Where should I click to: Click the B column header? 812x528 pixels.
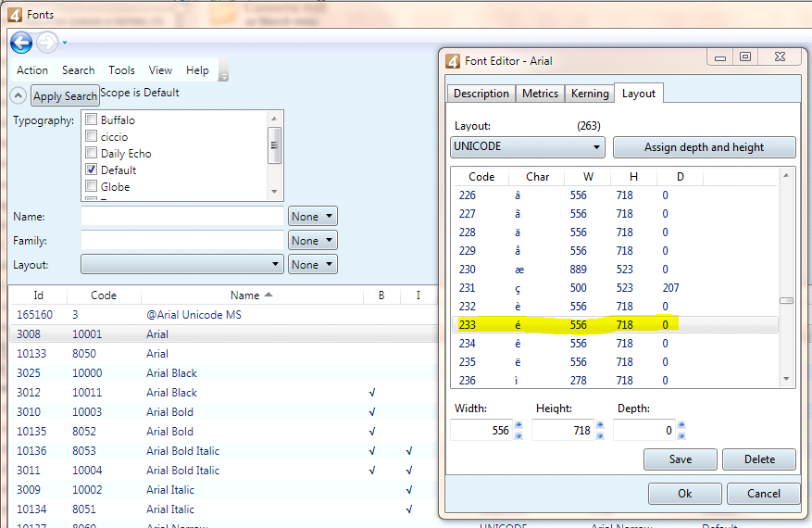pos(381,295)
